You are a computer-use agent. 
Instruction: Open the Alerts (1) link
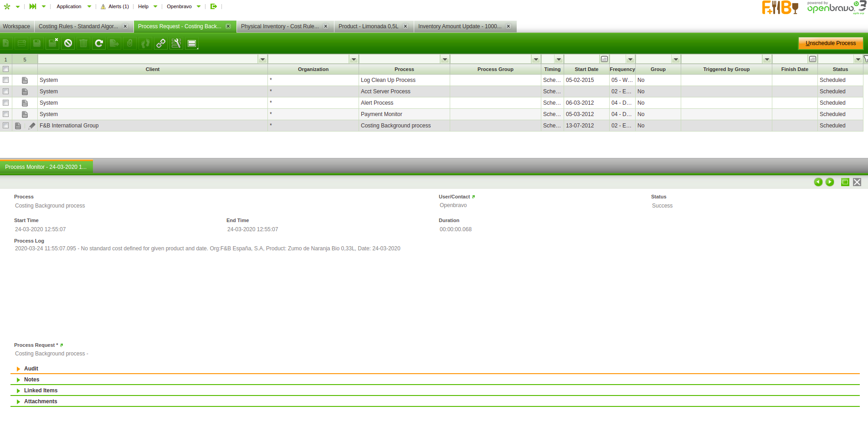pos(115,6)
